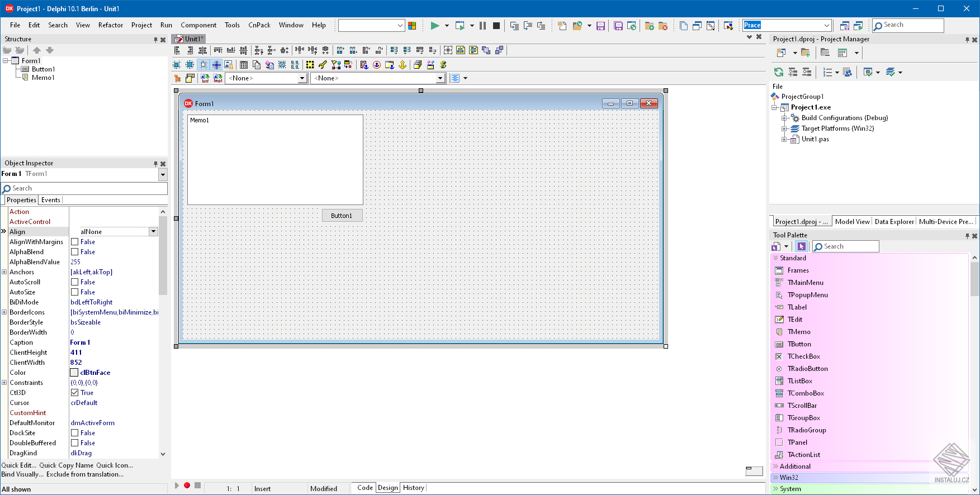Expand the Target Platforms (Win32) node
Screen dimensions: 980x495
click(x=784, y=128)
